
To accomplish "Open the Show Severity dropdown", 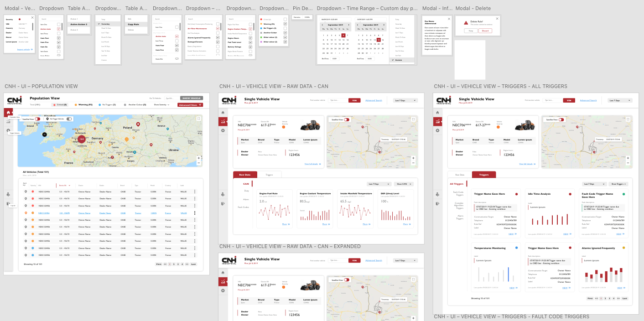I will pyautogui.click(x=162, y=104).
